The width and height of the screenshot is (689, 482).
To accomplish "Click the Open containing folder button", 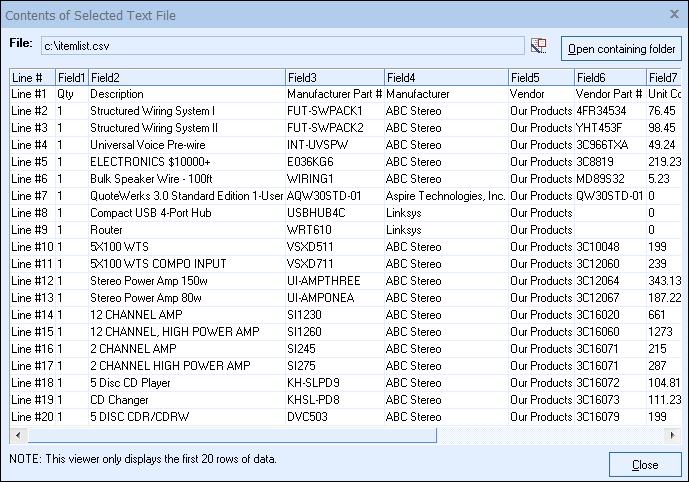I will click(x=621, y=48).
